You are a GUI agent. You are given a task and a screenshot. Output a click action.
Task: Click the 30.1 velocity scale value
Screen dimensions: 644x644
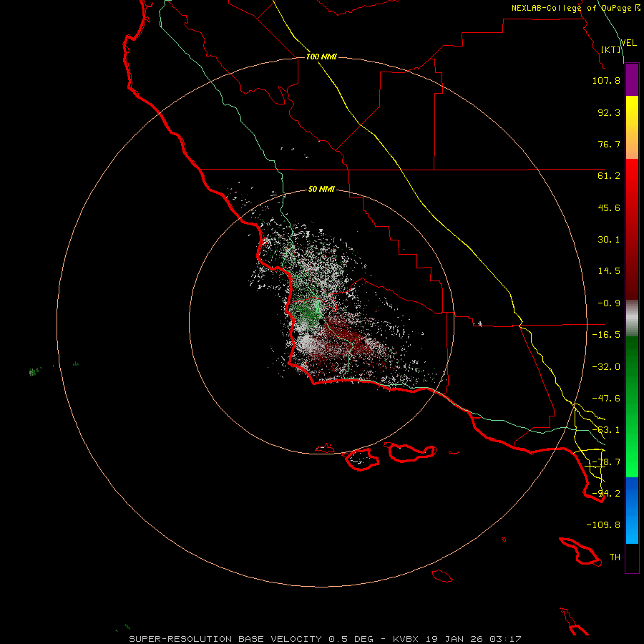point(609,240)
